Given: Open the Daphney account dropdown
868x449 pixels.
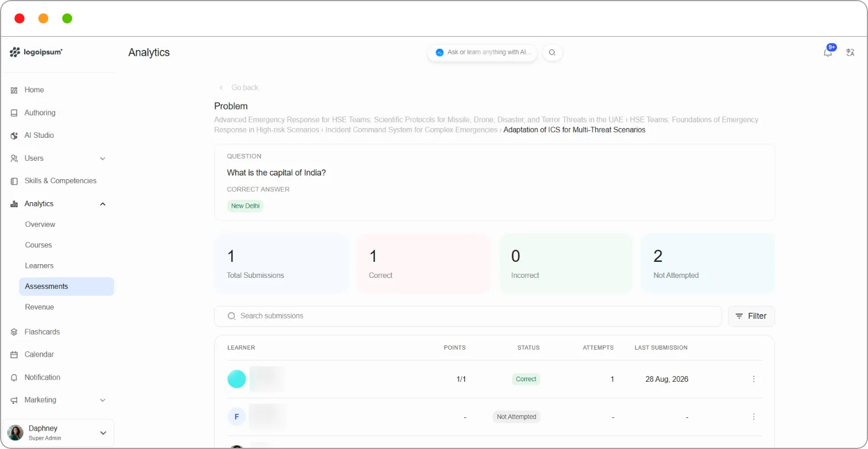Looking at the screenshot, I should pyautogui.click(x=59, y=433).
